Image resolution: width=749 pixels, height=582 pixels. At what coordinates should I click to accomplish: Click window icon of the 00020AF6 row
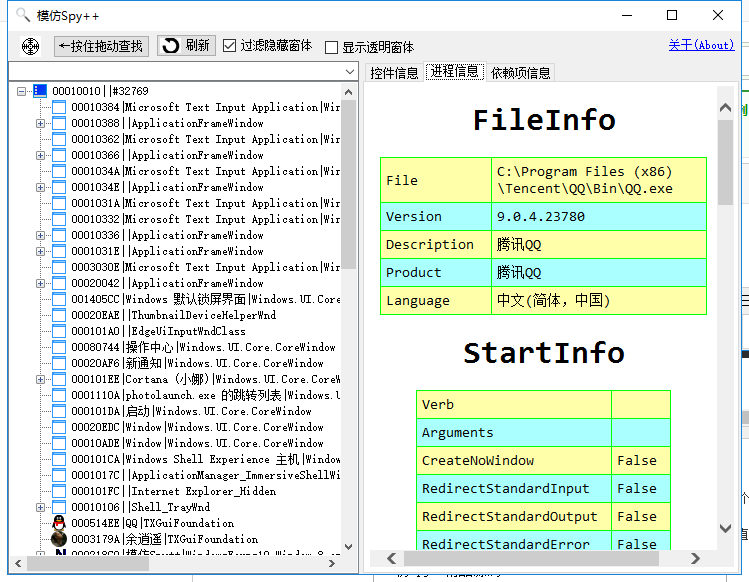[x=59, y=363]
